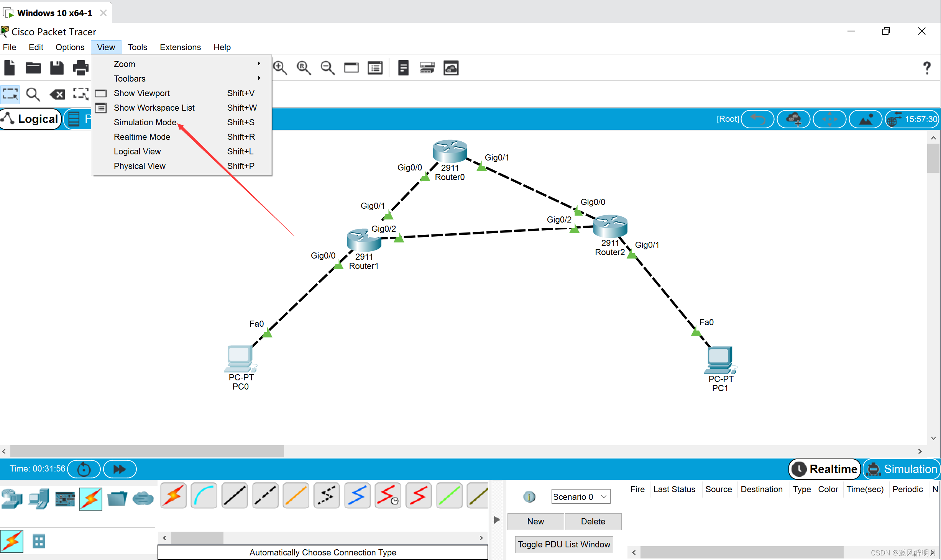Image resolution: width=941 pixels, height=560 pixels.
Task: Open the Extensions menu
Action: [180, 47]
